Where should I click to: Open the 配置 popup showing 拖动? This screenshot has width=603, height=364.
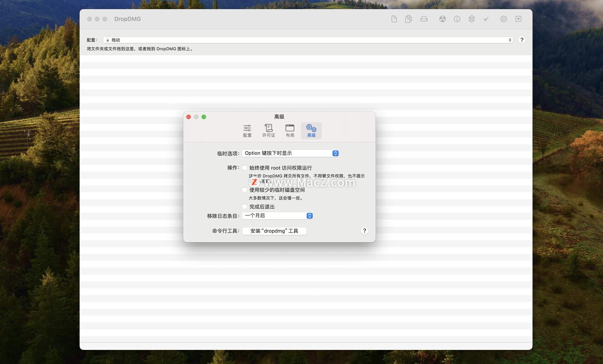(x=308, y=40)
